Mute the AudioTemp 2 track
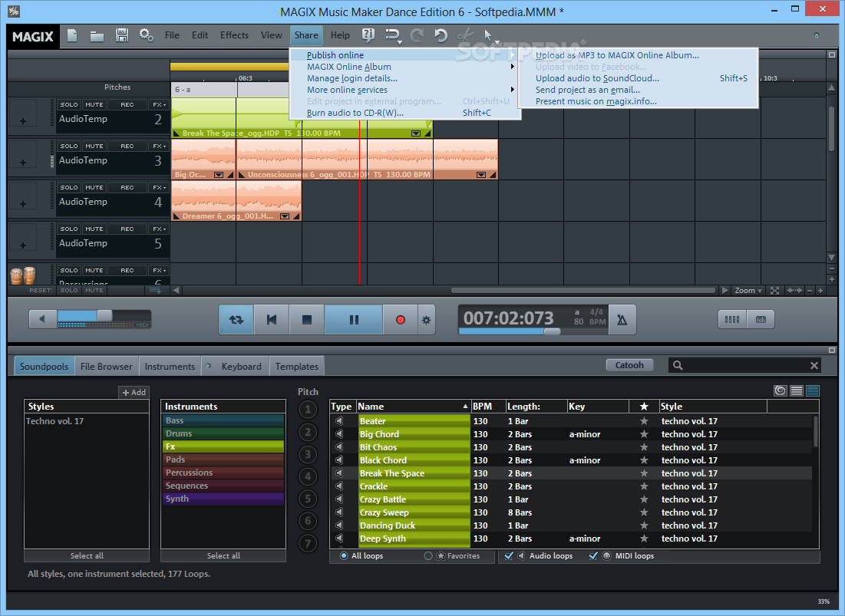845x616 pixels. click(94, 104)
